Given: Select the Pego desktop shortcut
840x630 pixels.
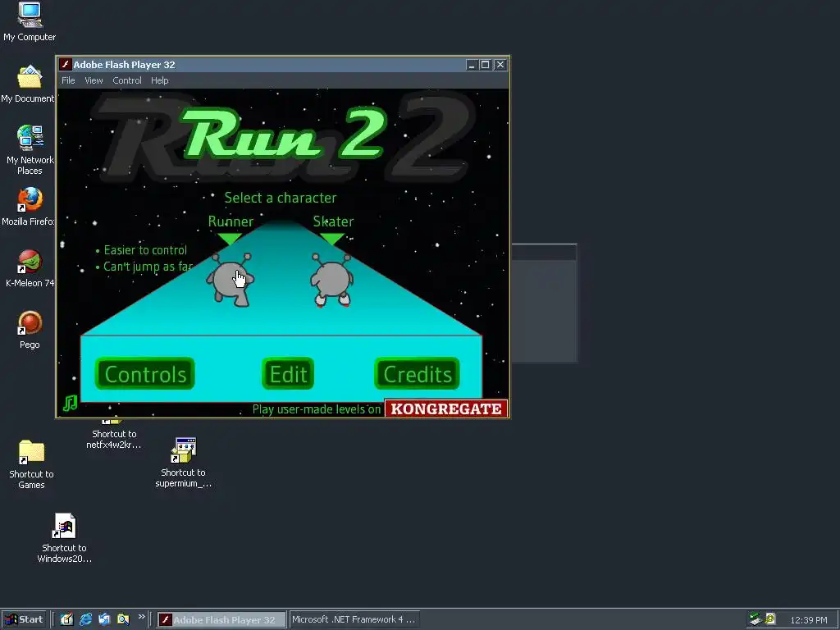Looking at the screenshot, I should pyautogui.click(x=30, y=331).
